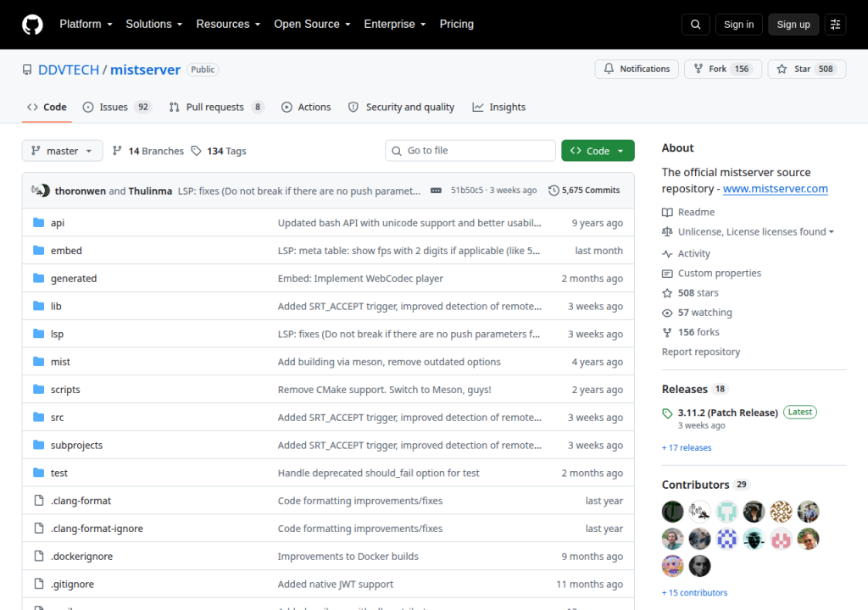Click the scripts folder icon

38,389
